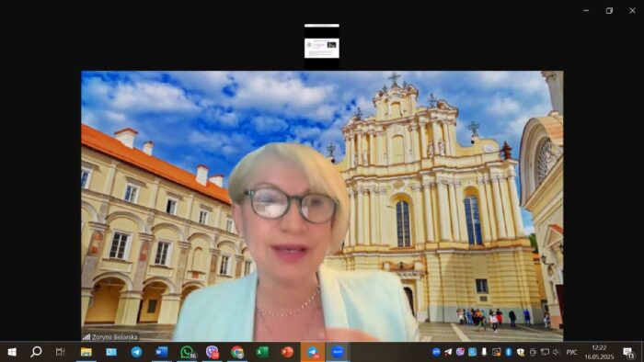The image size is (644, 362).
Task: Minimize the Zoom meeting window
Action: click(x=586, y=10)
